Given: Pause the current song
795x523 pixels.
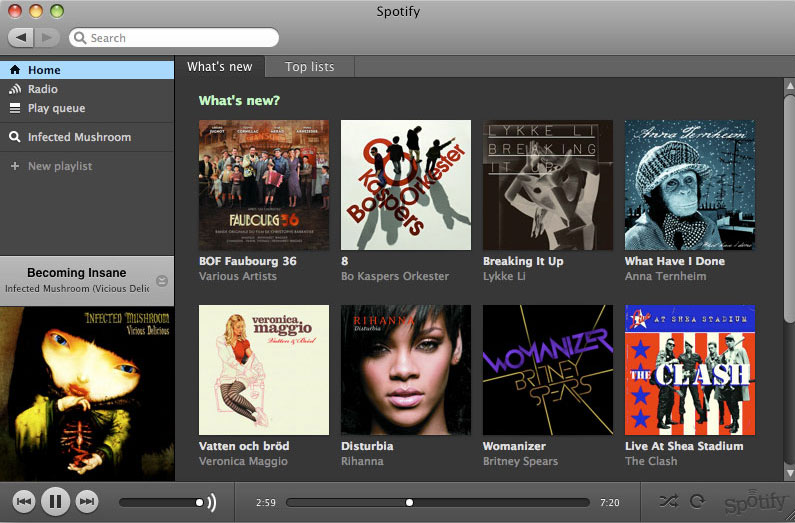Looking at the screenshot, I should [x=55, y=502].
